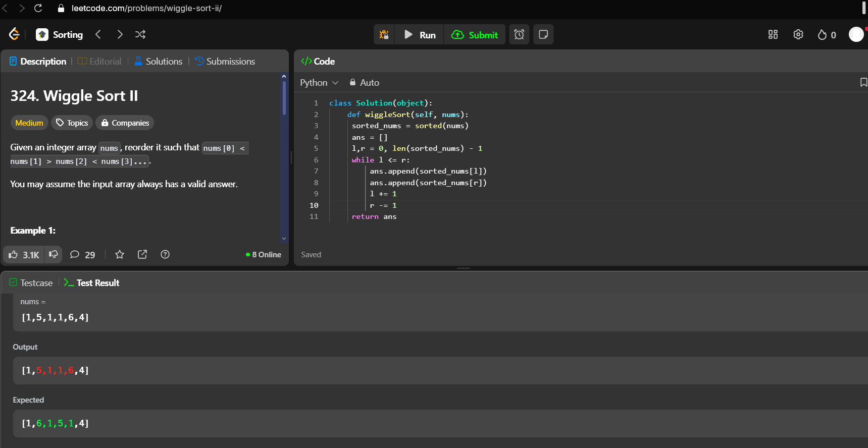
Task: Open the notes sticky icon
Action: [543, 34]
